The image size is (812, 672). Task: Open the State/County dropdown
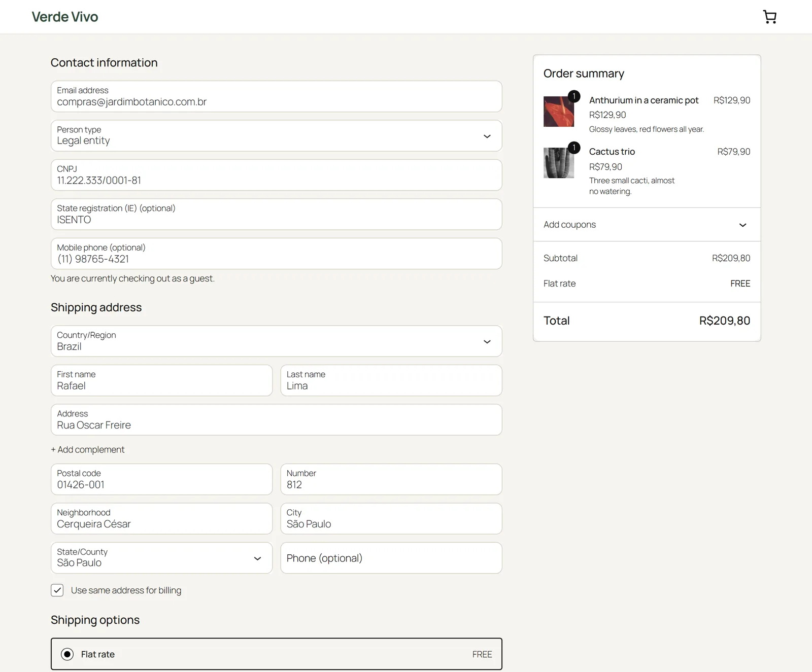pyautogui.click(x=162, y=558)
